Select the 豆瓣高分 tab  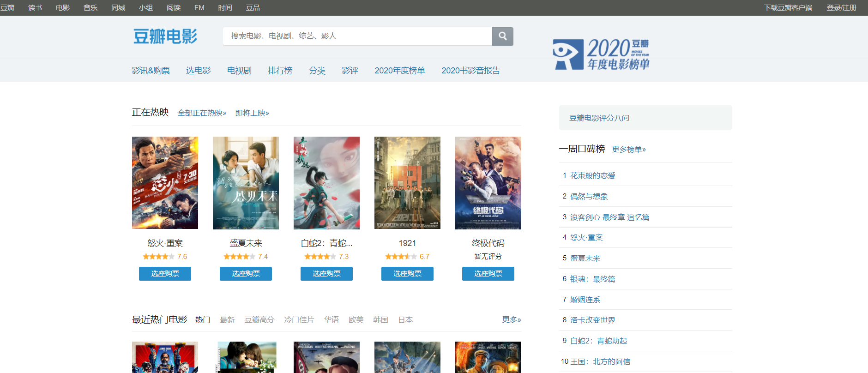[259, 320]
